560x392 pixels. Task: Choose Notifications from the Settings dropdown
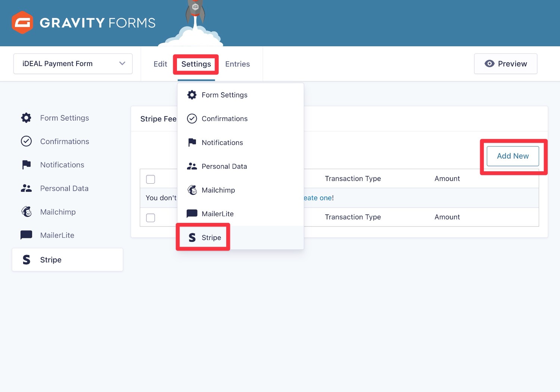click(240, 143)
